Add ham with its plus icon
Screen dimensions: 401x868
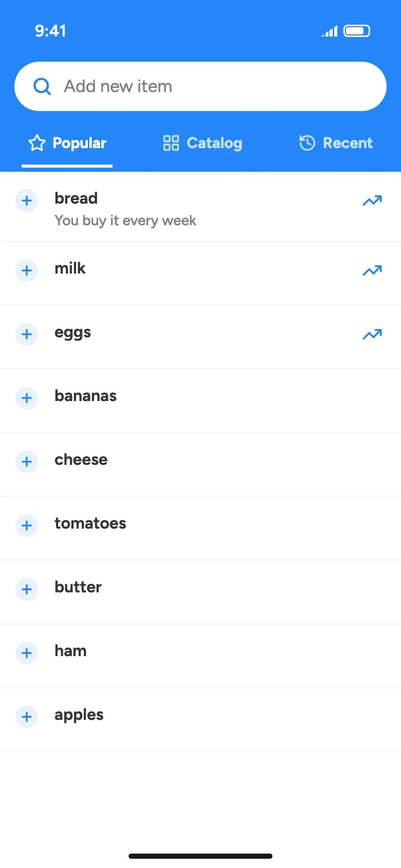pos(27,653)
